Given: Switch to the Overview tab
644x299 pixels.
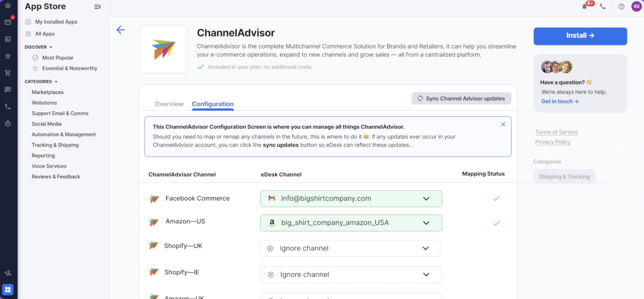Looking at the screenshot, I should pyautogui.click(x=169, y=104).
